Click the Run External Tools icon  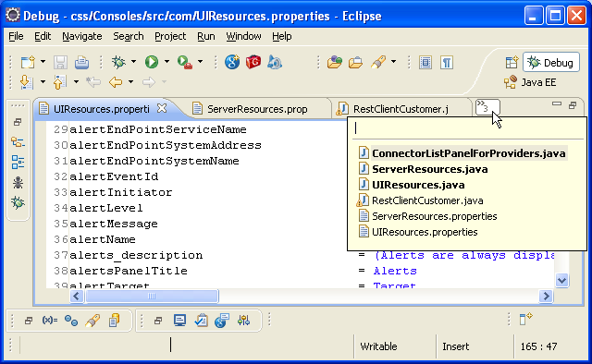click(x=185, y=62)
